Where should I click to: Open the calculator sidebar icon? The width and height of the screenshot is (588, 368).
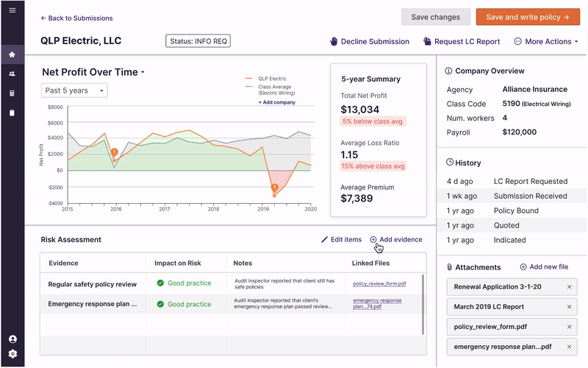coord(12,93)
